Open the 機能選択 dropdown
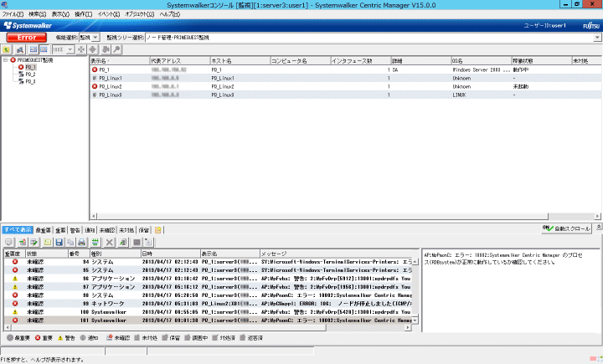The height and width of the screenshot is (364, 603). click(x=90, y=38)
